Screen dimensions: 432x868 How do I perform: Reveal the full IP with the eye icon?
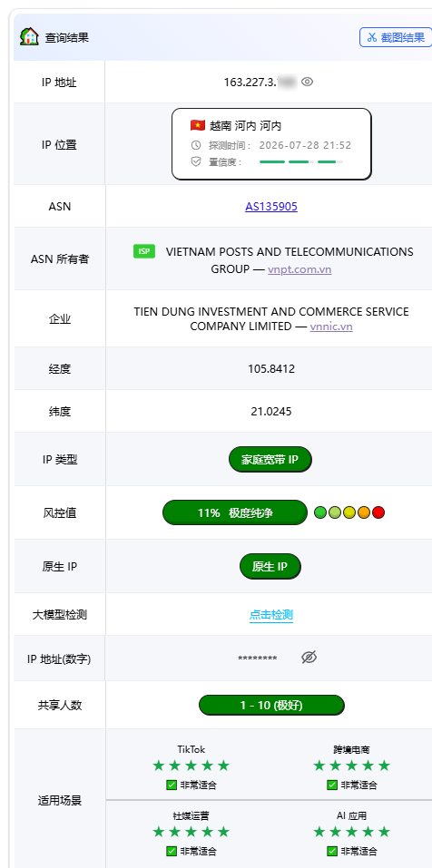coord(308,82)
